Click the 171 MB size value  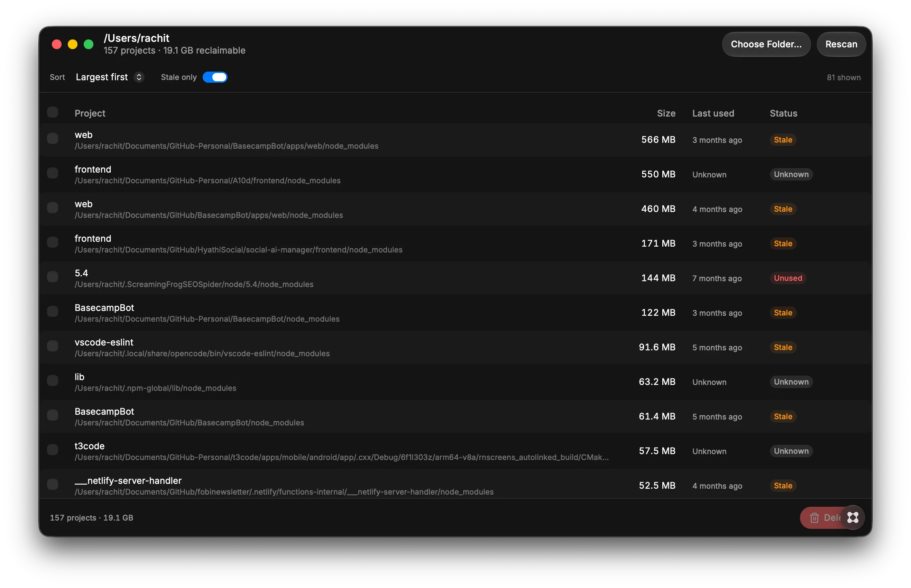pyautogui.click(x=658, y=243)
